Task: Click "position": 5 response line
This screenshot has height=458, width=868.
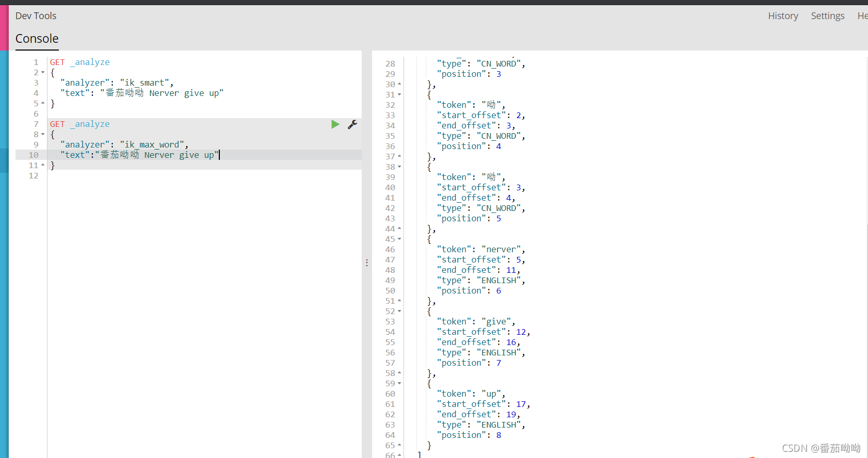Action: 469,219
